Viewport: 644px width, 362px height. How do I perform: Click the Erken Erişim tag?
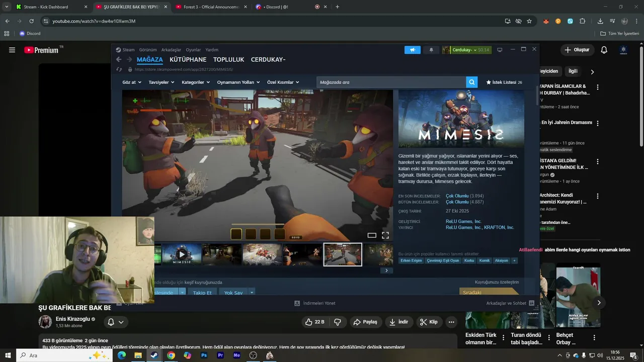point(411,260)
